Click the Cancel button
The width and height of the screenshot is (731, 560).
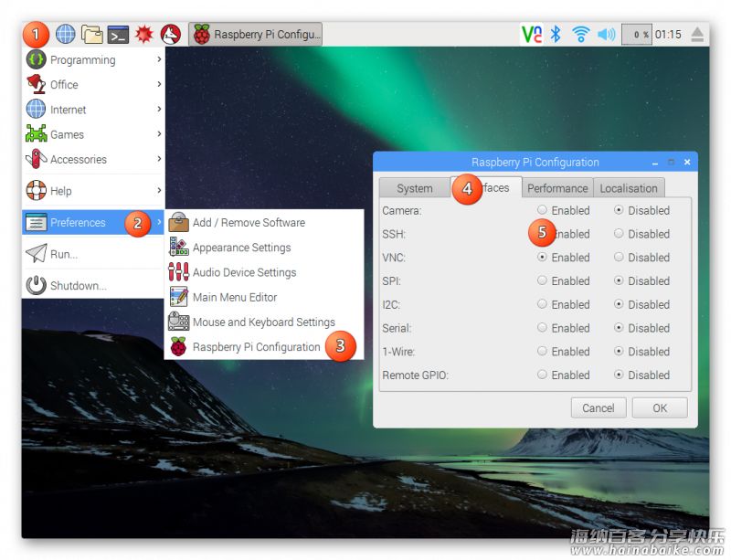[599, 408]
